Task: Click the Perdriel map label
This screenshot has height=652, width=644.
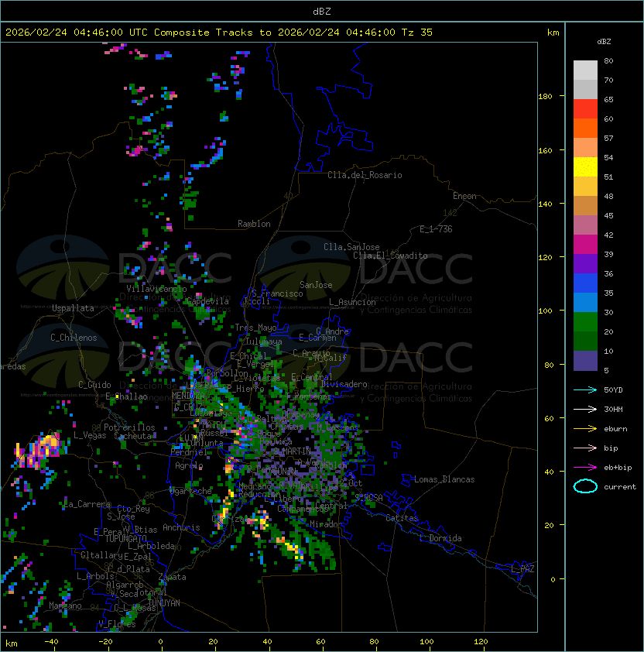Action: point(189,452)
